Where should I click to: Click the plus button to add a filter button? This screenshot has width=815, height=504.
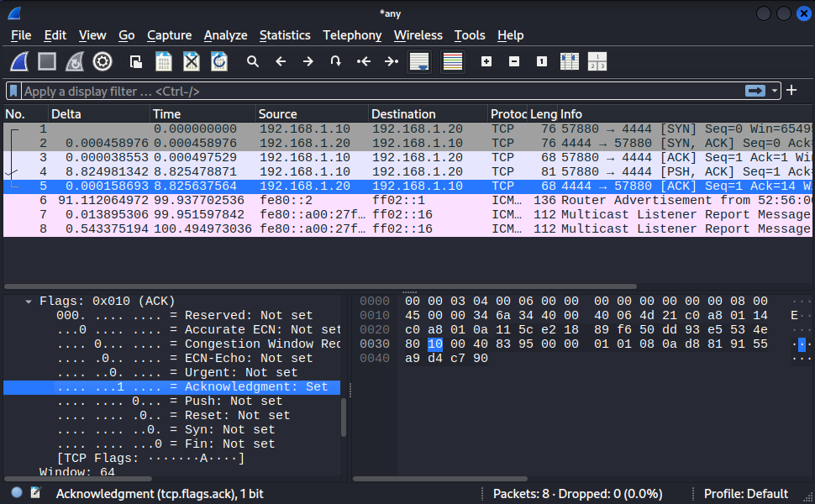(x=791, y=90)
